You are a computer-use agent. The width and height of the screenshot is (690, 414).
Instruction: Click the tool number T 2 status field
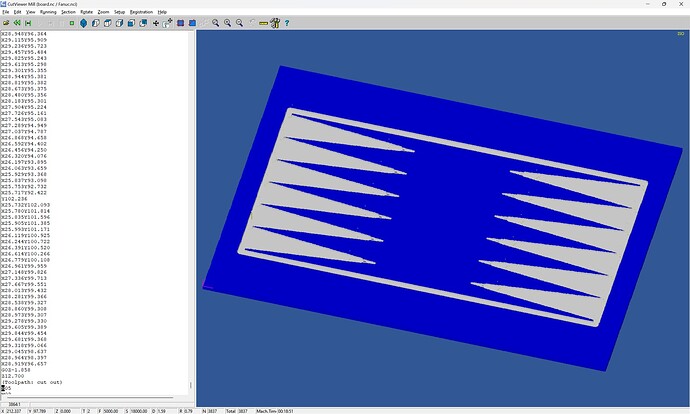[88, 411]
